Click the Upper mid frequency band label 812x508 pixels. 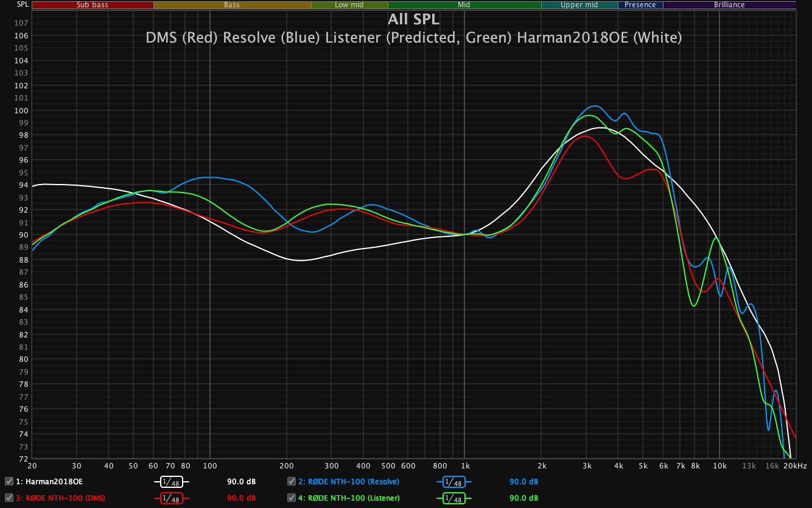pyautogui.click(x=579, y=5)
